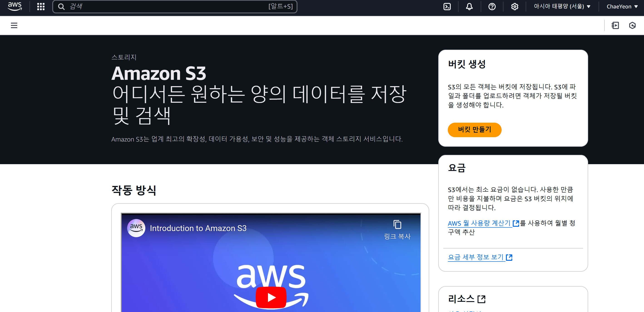Open the services grid menu icon
Image resolution: width=644 pixels, height=312 pixels.
click(x=41, y=7)
